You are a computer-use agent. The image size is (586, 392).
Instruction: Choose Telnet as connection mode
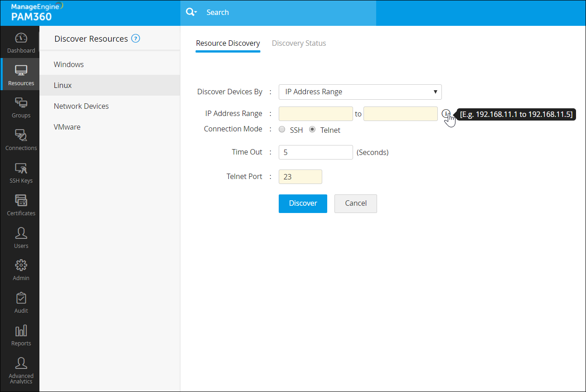click(312, 129)
